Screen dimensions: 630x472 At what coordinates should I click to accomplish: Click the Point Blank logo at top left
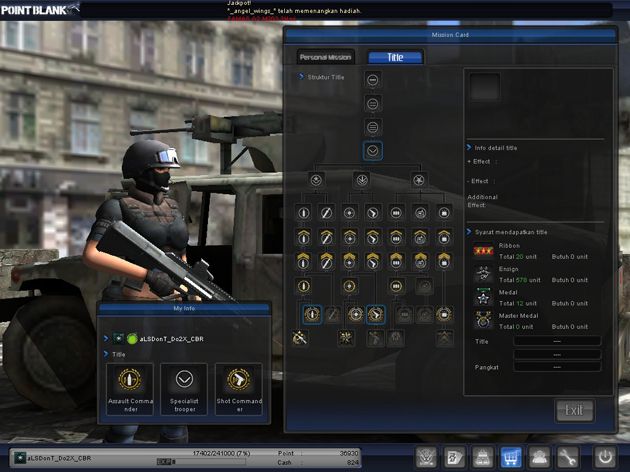click(39, 9)
